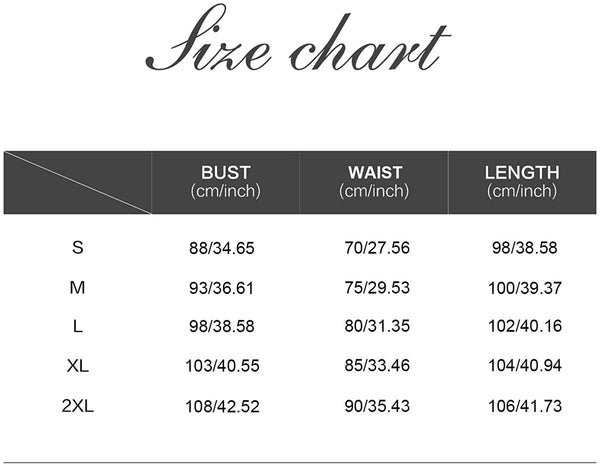The width and height of the screenshot is (600, 464).
Task: Choose the L size row label
Action: (78, 328)
